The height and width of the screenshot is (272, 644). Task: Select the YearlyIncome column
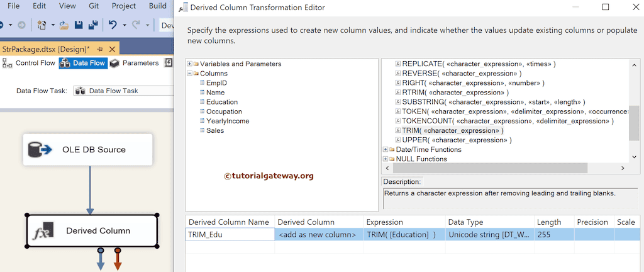(x=227, y=121)
